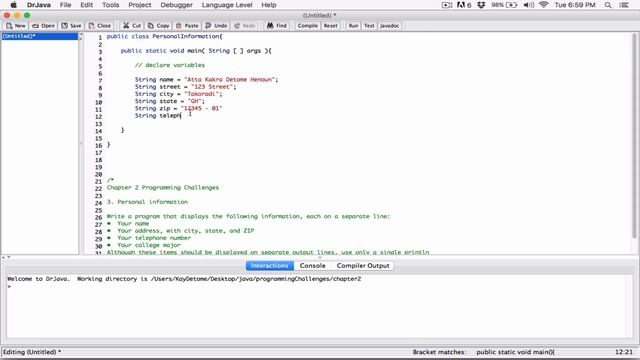Open the Tools menu
The width and height of the screenshot is (640, 360).
pyautogui.click(x=111, y=5)
